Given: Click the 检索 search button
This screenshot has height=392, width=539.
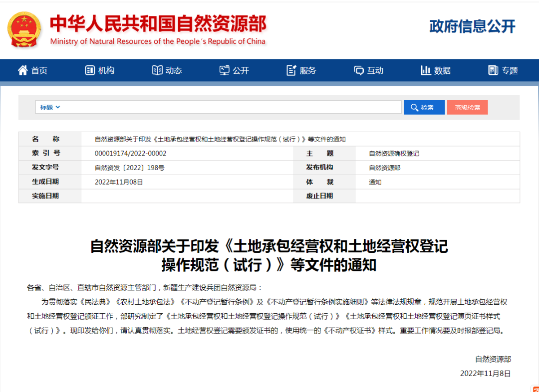Looking at the screenshot, I should coord(424,107).
